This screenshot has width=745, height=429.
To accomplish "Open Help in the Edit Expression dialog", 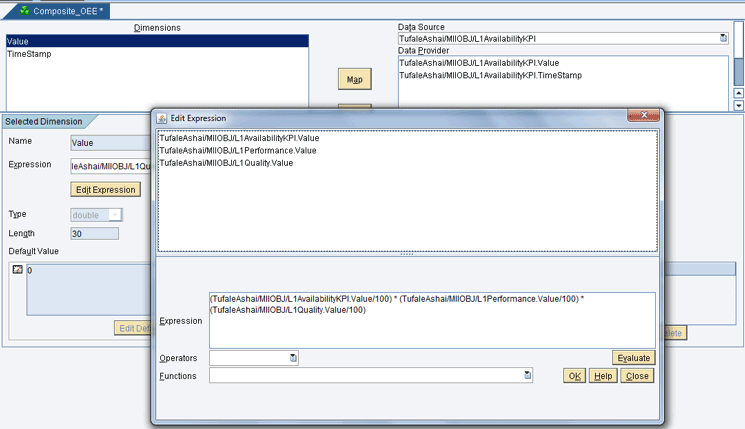I will (x=602, y=376).
